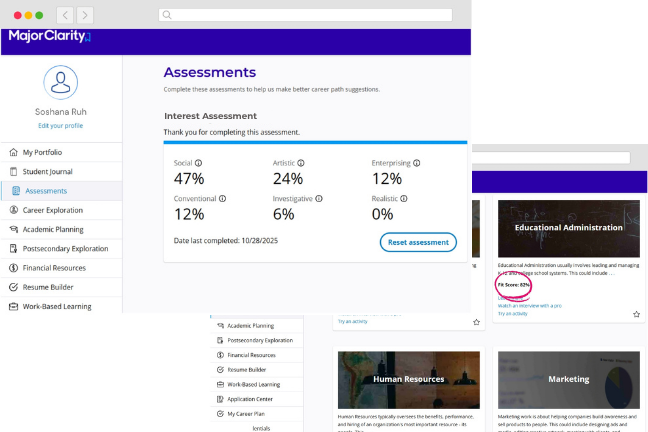Open Resume Builder in the Assessments window sidebar

point(61,287)
